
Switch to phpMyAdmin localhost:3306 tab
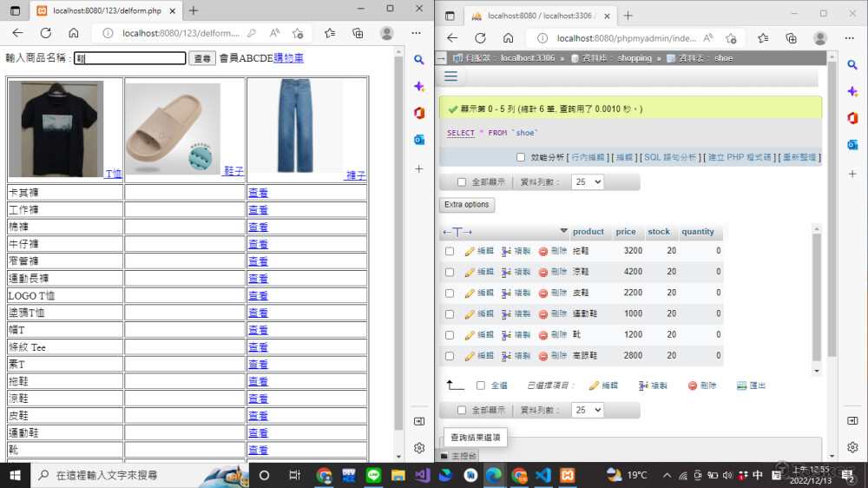[538, 16]
